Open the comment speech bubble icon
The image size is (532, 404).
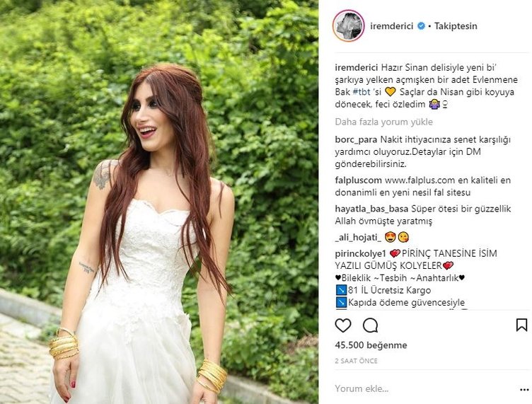370,325
